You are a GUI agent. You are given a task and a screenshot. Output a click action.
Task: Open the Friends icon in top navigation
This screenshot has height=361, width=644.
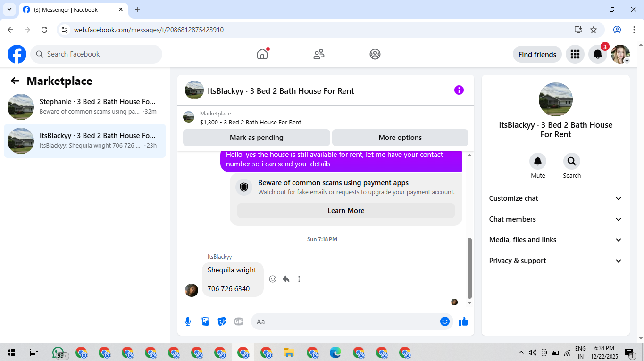[x=319, y=54]
